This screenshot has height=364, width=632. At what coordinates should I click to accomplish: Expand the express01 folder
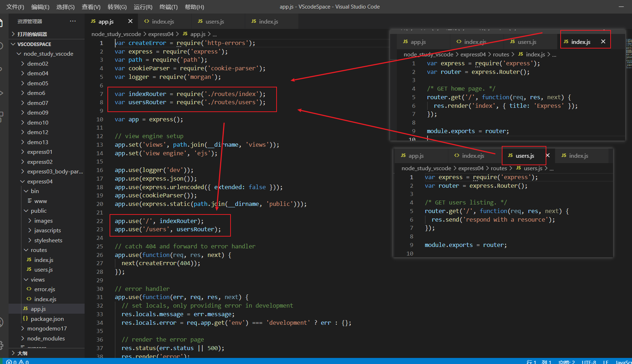(x=46, y=152)
